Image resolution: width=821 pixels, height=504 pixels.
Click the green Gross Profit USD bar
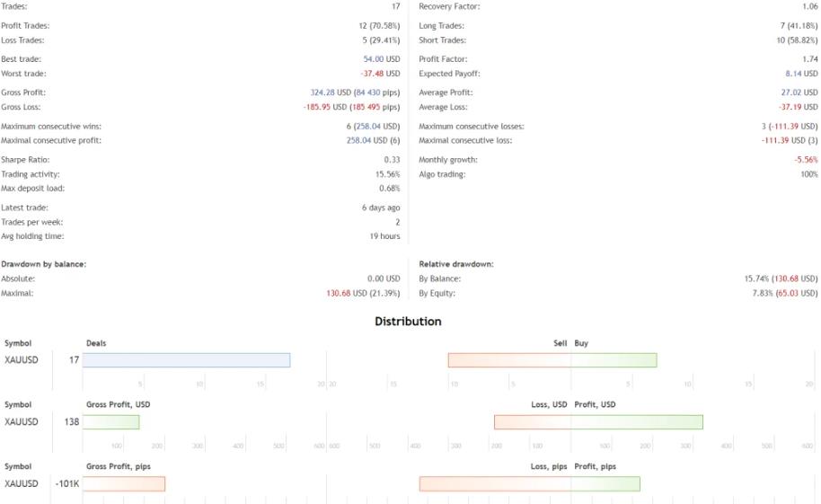110,422
